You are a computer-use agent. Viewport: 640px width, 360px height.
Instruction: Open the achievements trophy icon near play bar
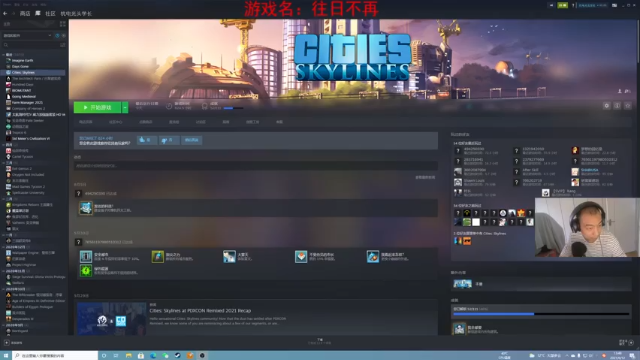click(x=204, y=107)
